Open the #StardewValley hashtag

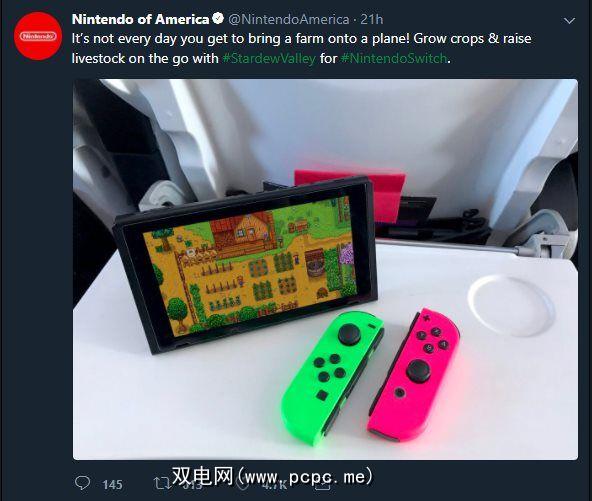click(269, 59)
